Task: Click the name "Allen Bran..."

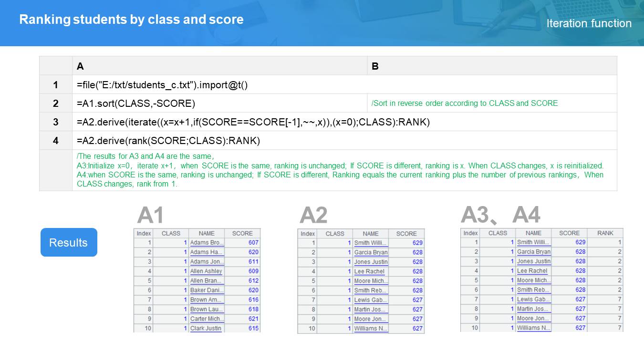Action: (207, 280)
